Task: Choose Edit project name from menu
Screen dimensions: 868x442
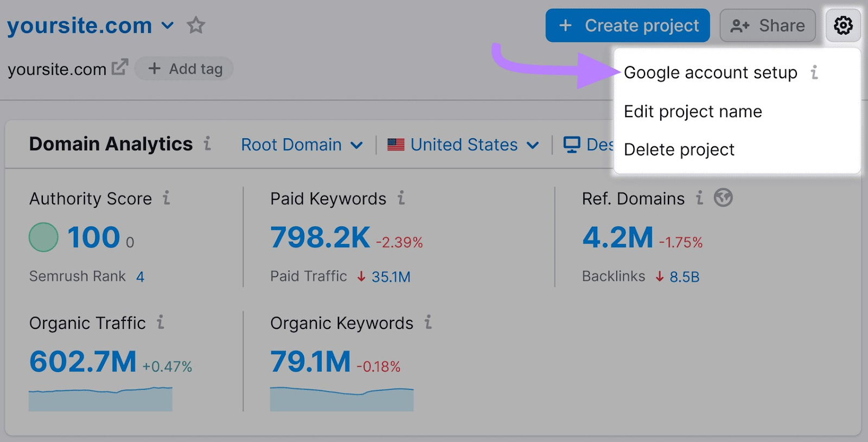Action: (x=693, y=112)
